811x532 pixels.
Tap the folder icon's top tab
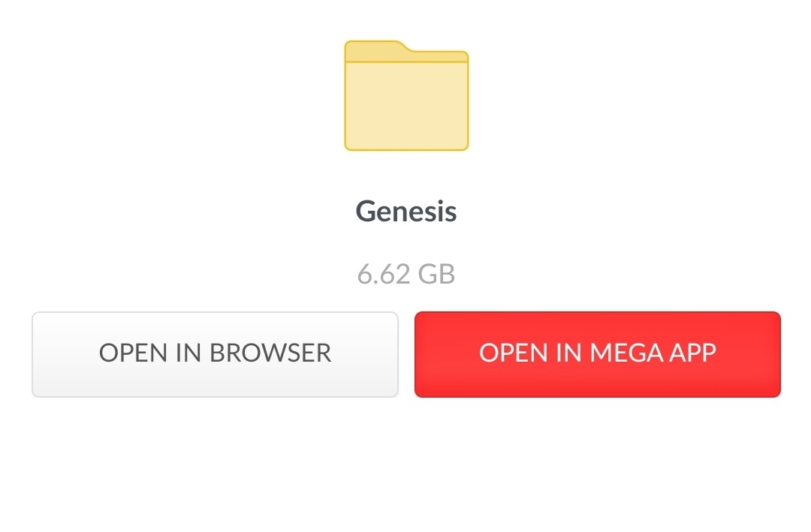click(376, 50)
